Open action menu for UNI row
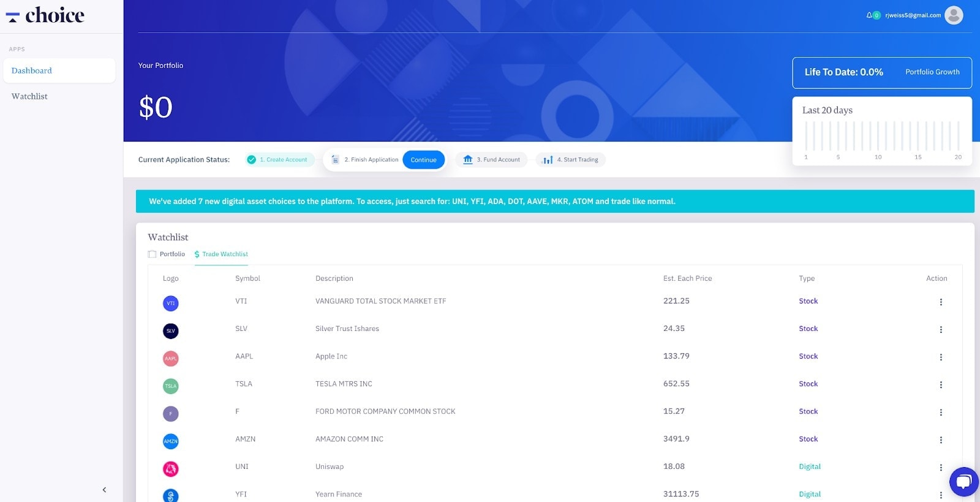This screenshot has height=502, width=980. point(941,468)
